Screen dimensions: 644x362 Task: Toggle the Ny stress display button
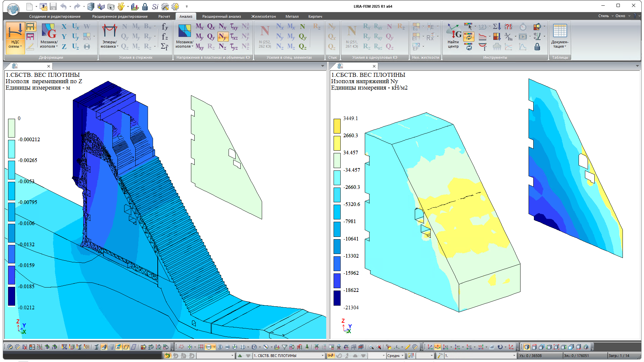(222, 37)
